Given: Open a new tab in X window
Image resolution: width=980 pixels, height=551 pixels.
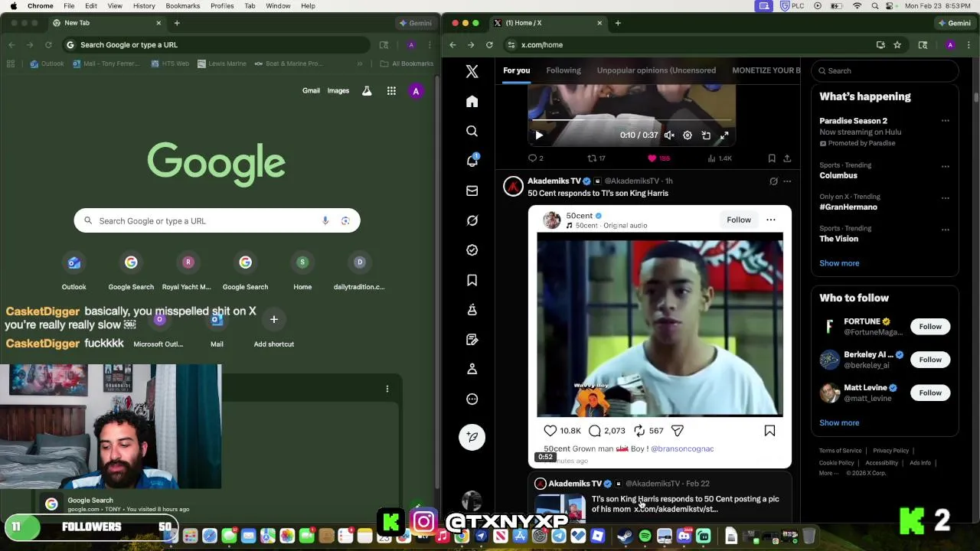Looking at the screenshot, I should [x=618, y=23].
